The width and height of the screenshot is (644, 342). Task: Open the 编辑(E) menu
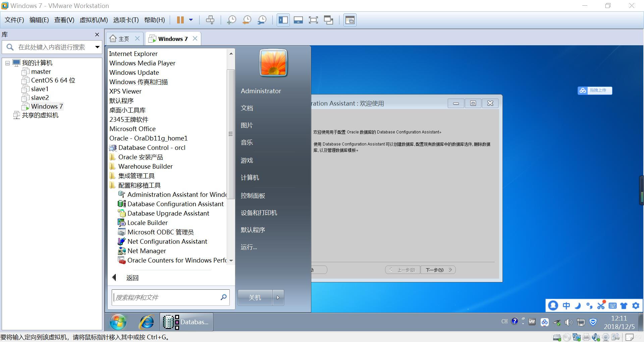click(39, 20)
